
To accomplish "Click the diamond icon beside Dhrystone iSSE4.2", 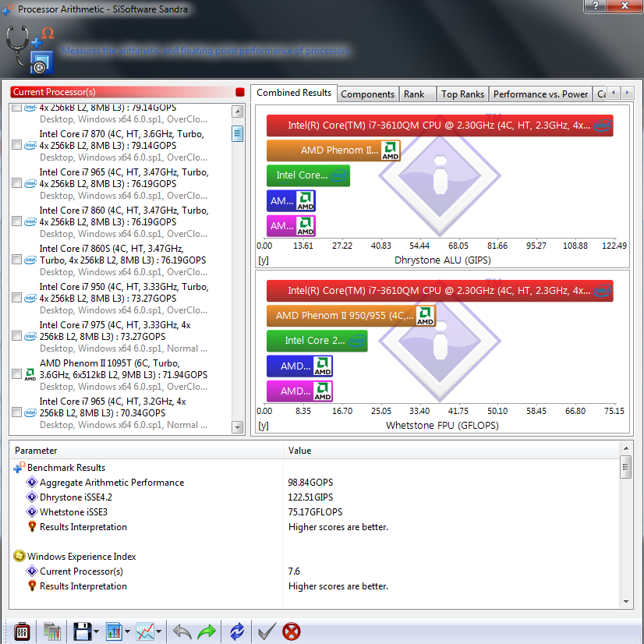I will point(32,497).
